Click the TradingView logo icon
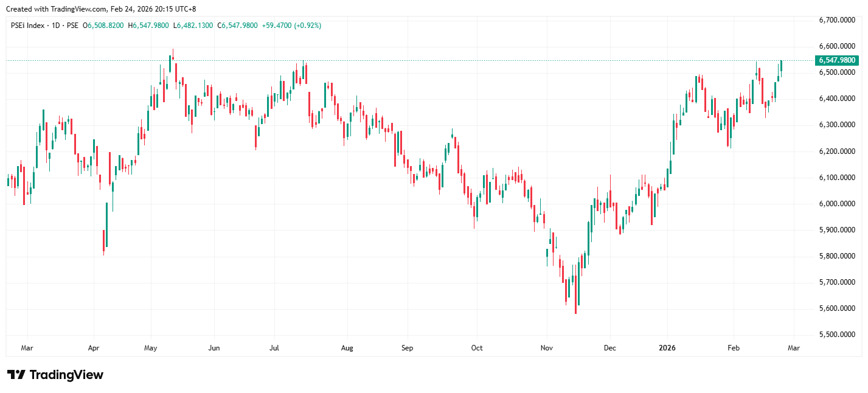Image resolution: width=868 pixels, height=393 pixels. tap(16, 375)
